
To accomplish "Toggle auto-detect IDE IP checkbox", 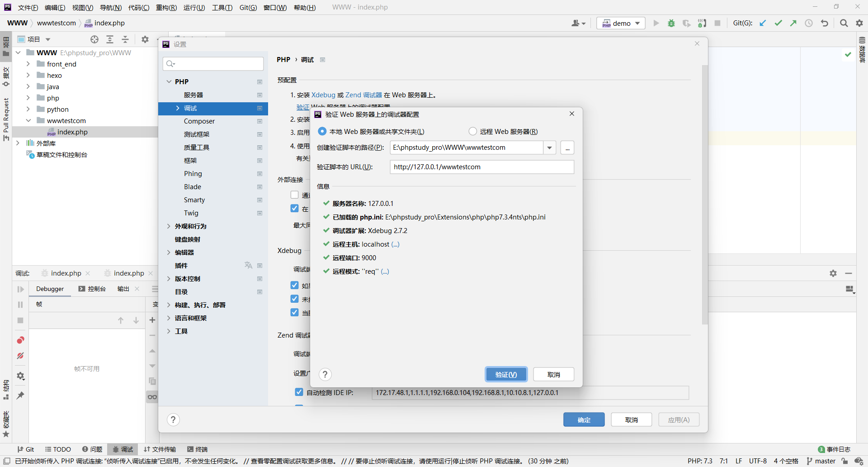I will pyautogui.click(x=299, y=392).
